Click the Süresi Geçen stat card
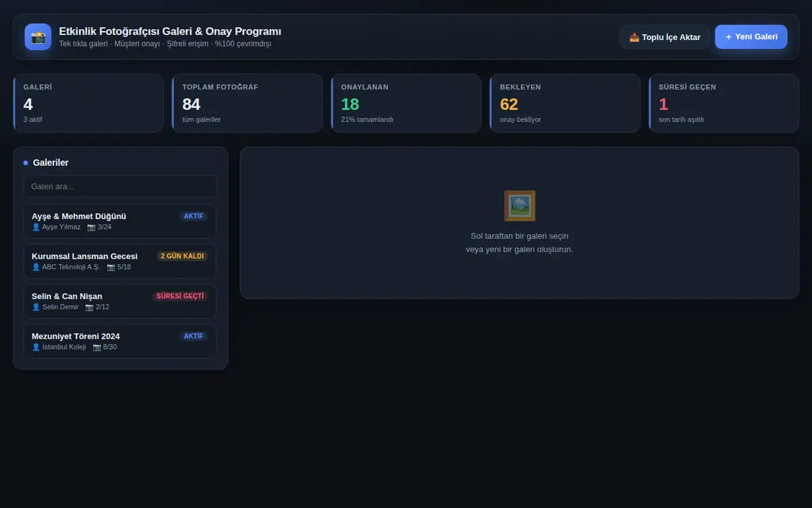This screenshot has height=508, width=812. coord(724,103)
